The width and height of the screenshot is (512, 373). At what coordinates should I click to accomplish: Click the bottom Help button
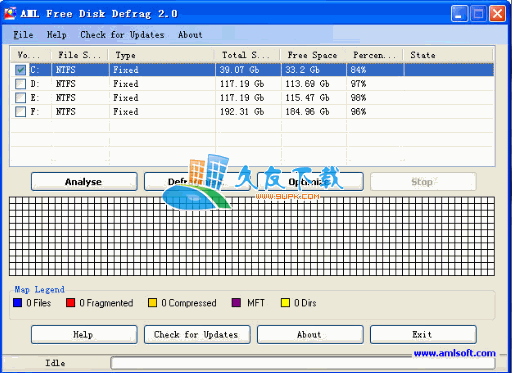(x=84, y=334)
